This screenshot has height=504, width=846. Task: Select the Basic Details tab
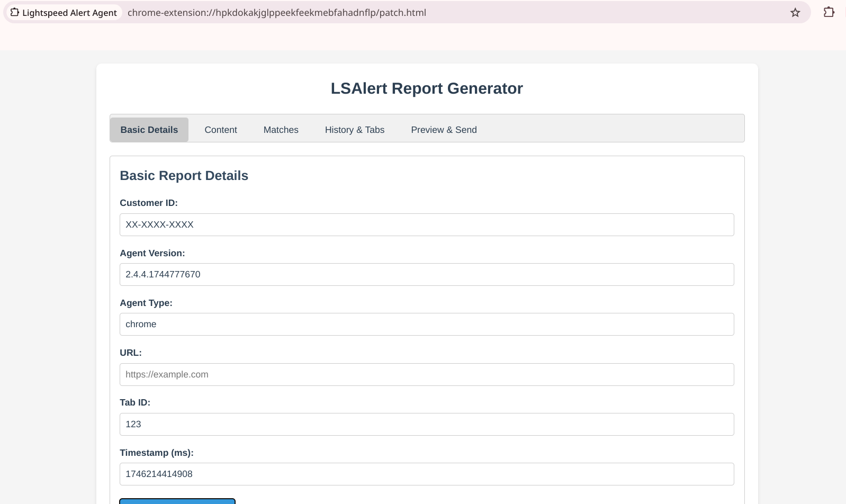click(x=149, y=130)
